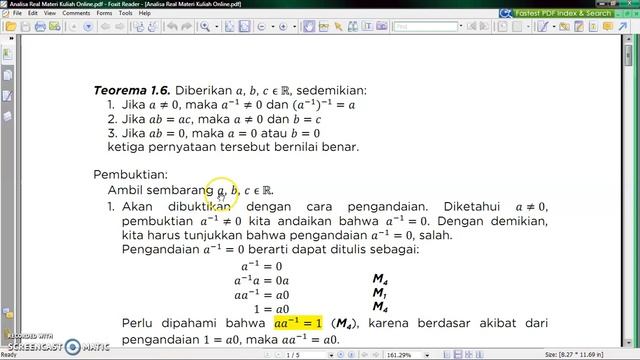Image resolution: width=640 pixels, height=360 pixels.
Task: Click Next Page button in status bar
Action: [x=341, y=355]
